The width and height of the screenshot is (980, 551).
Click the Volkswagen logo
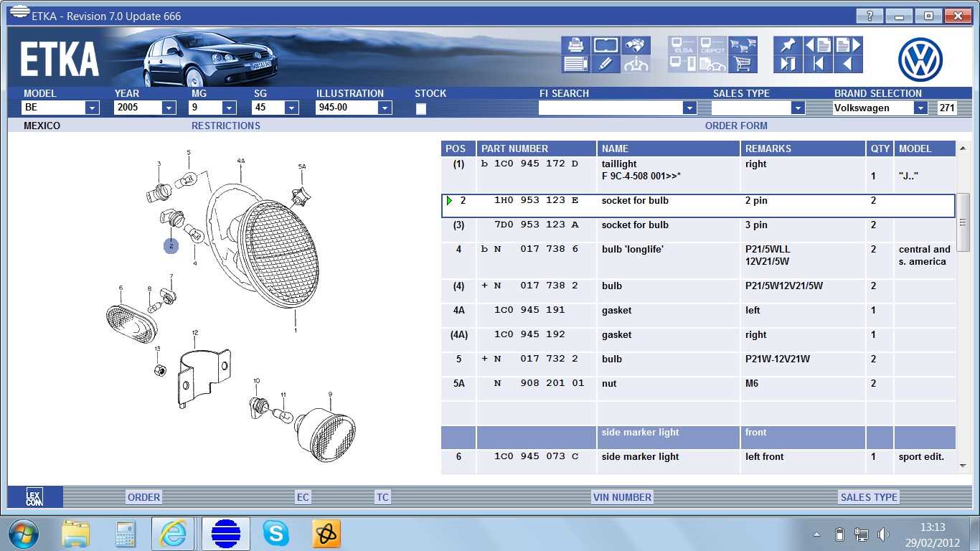coord(920,59)
